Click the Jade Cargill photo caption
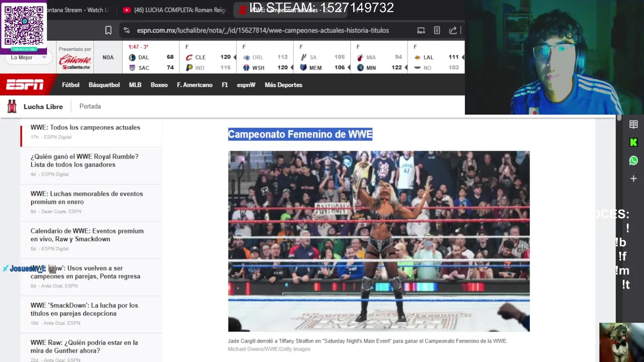644x362 pixels. pos(368,341)
